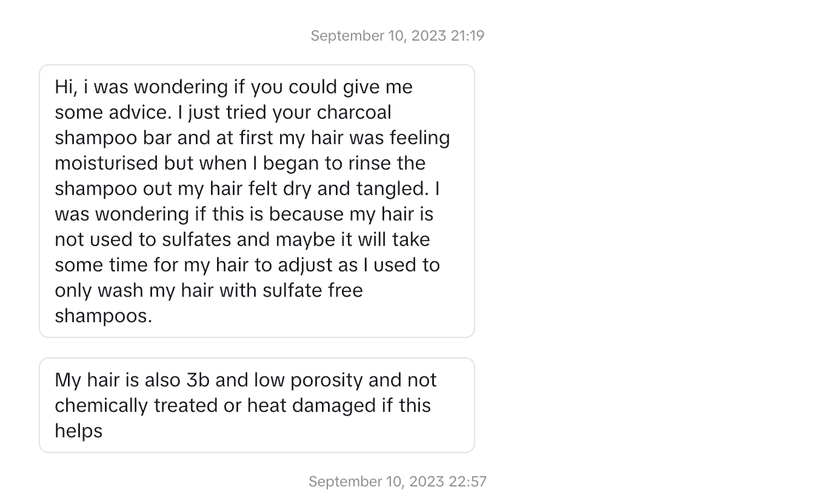Screen dimensions: 834x504
Task: Click the September 10, 2023 21:19 timestamp
Action: point(397,36)
